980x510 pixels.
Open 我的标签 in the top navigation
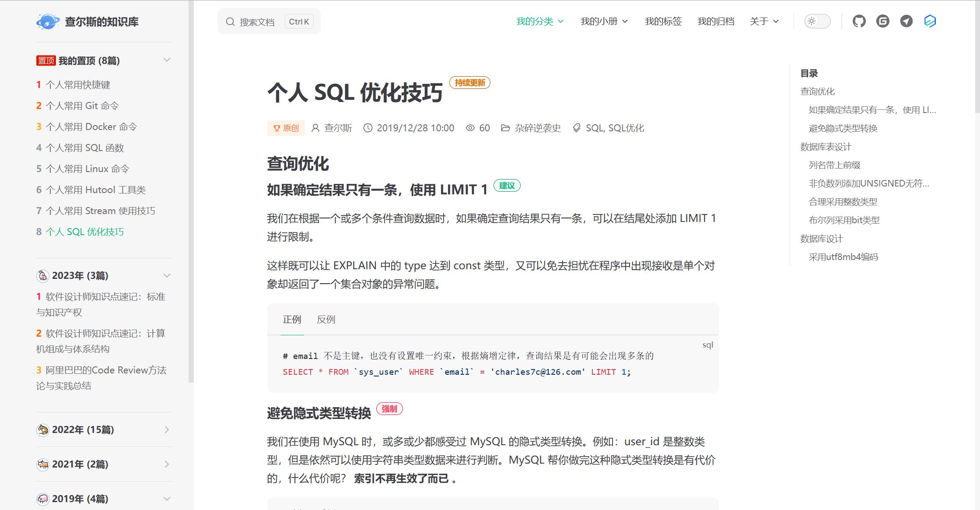click(x=663, y=21)
